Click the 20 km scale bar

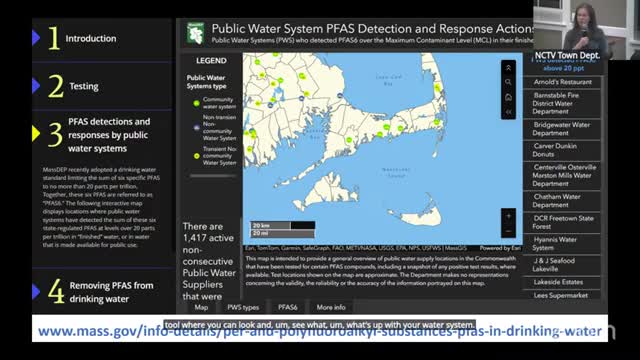point(282,225)
